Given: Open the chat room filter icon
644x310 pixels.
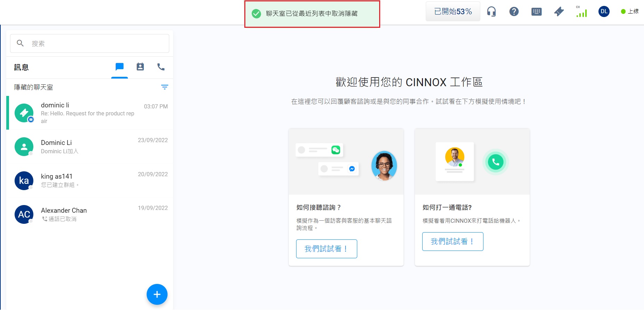Looking at the screenshot, I should 165,87.
